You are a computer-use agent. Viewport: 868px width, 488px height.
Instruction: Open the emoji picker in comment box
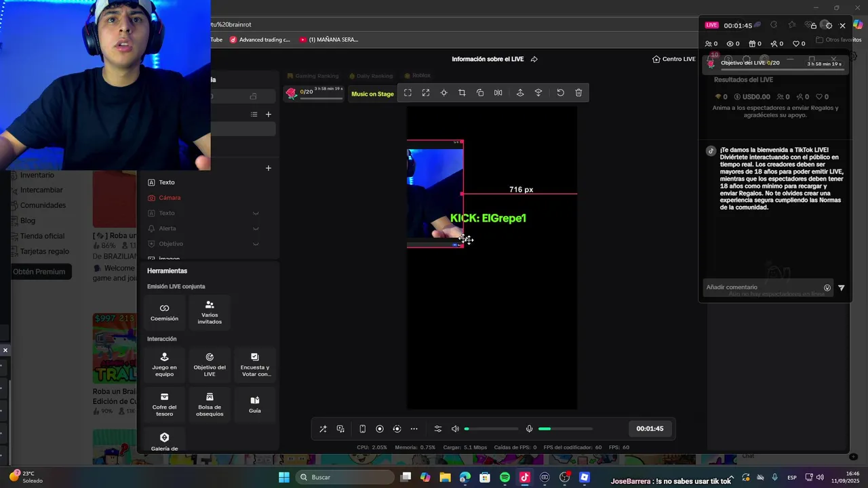827,287
